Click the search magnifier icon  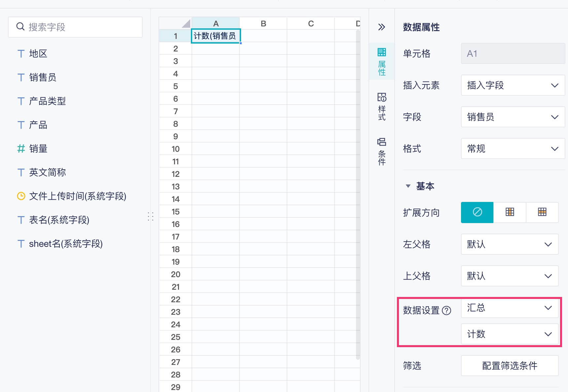tap(20, 27)
